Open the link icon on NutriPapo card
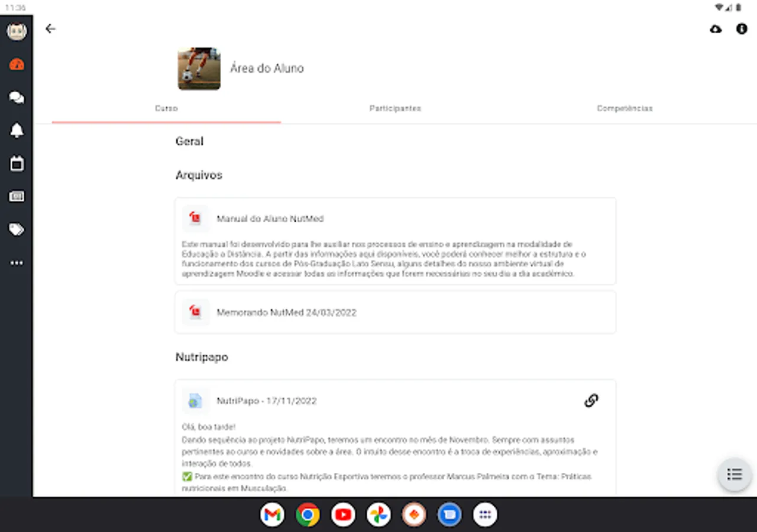The height and width of the screenshot is (532, 757). coord(591,401)
